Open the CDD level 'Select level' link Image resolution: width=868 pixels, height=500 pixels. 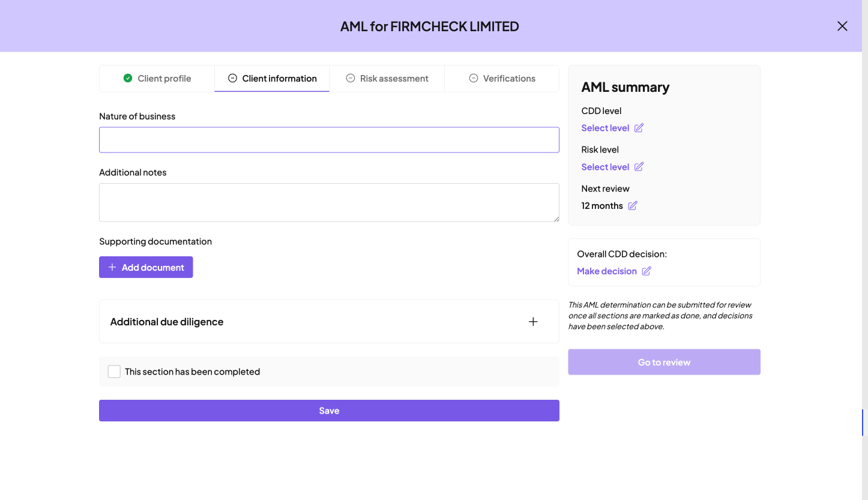[x=605, y=128]
